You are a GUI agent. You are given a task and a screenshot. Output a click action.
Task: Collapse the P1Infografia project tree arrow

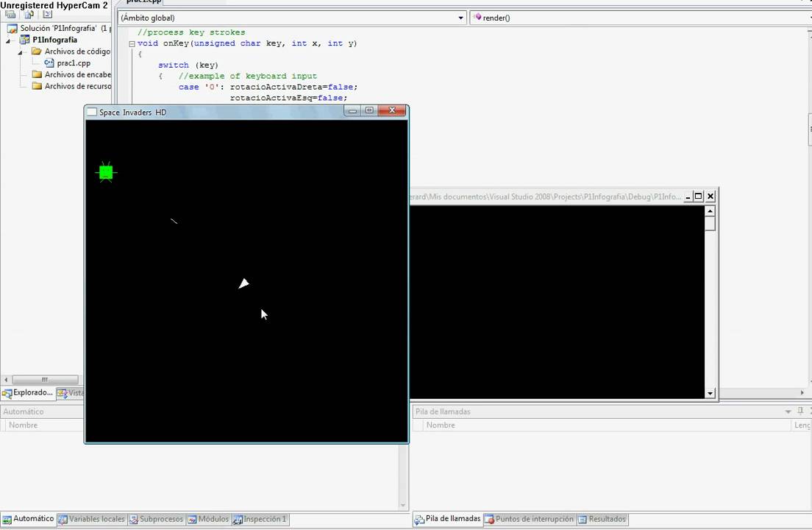[8, 40]
